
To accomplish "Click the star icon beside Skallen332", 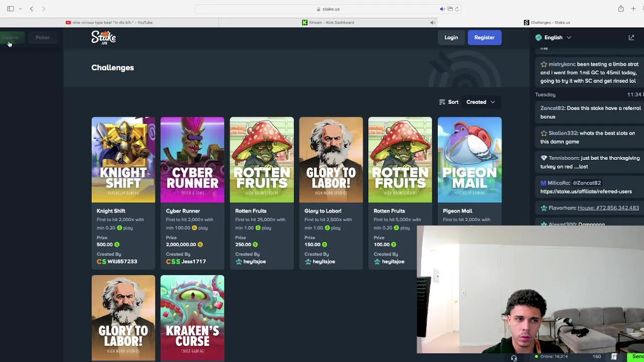I will [544, 133].
